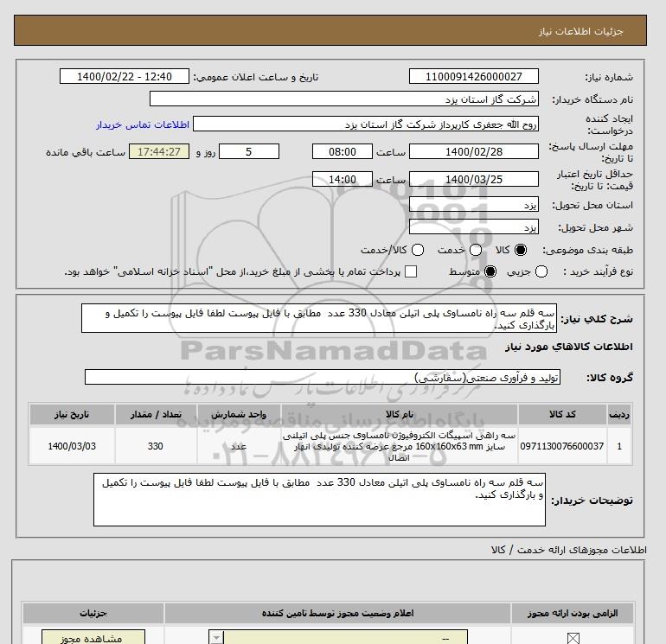Click the response deadline date 1400/02/28
Viewport: 666px width, 644px height.
pos(474,151)
